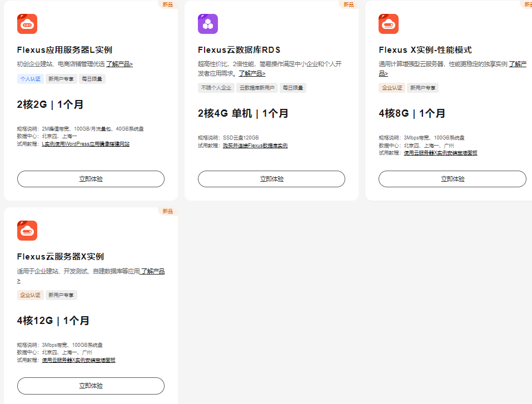Screen dimensions: 532x404
Task: Click the 企业认证 tag on the 性能模式 card
Action: point(392,88)
